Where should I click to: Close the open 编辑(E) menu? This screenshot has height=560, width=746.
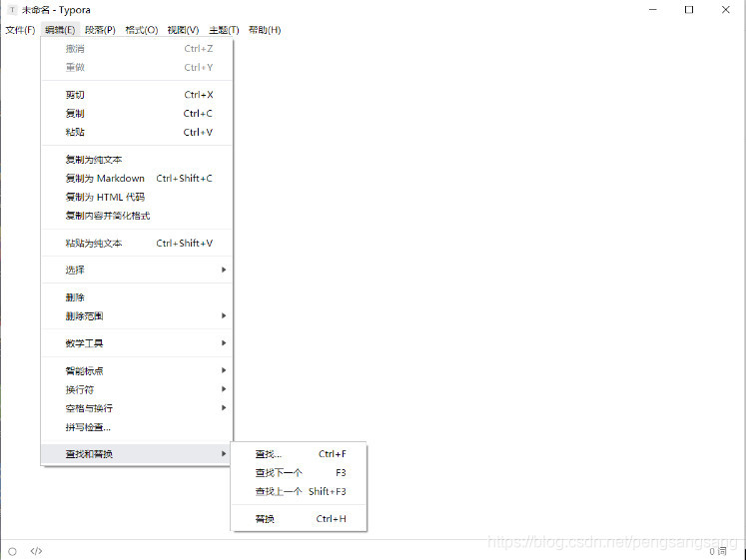(60, 30)
